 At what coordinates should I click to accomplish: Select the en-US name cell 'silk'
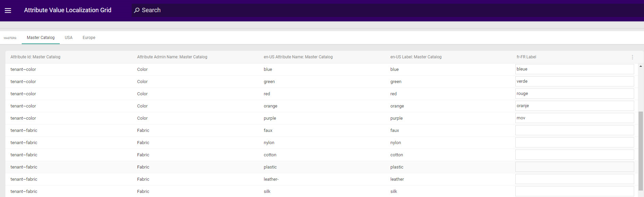click(267, 191)
